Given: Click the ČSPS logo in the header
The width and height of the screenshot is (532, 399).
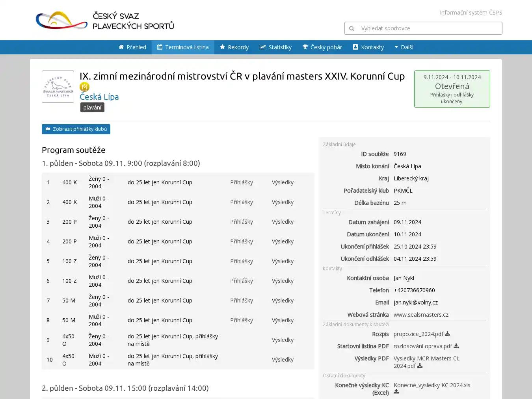Looking at the screenshot, I should coord(105,20).
